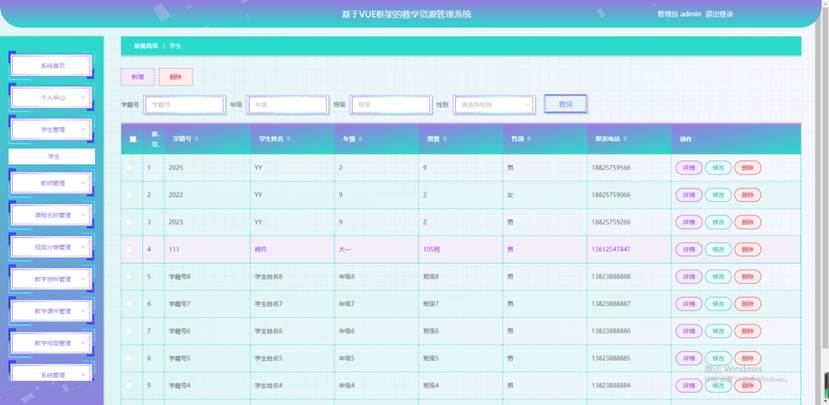Screen dimensions: 829x405
Task: Click sort icon beside 年级 header
Action: point(361,139)
